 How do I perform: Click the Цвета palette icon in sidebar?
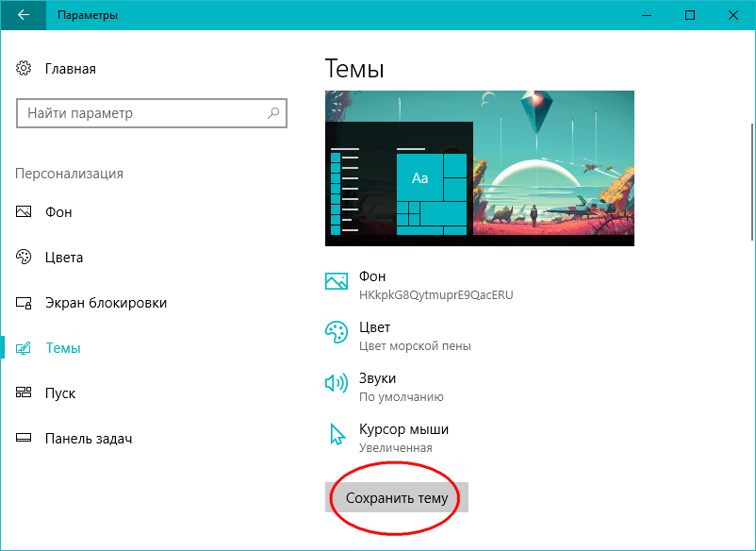pyautogui.click(x=24, y=257)
